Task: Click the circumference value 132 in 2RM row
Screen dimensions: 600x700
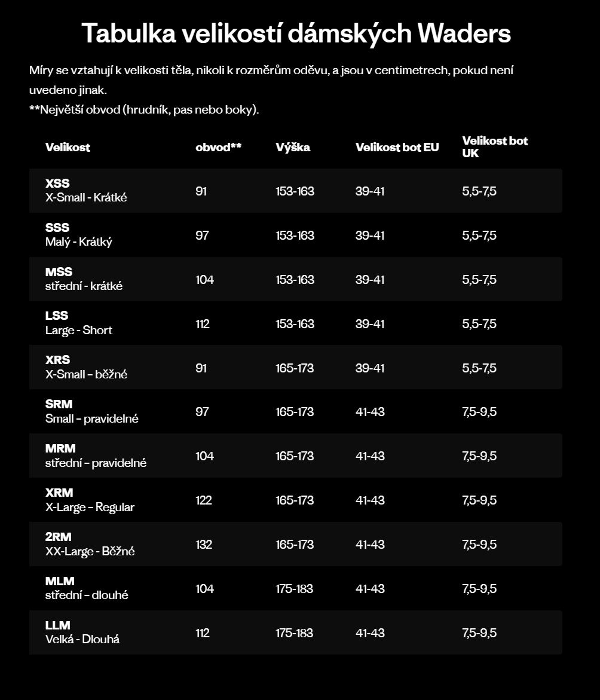Action: [204, 545]
